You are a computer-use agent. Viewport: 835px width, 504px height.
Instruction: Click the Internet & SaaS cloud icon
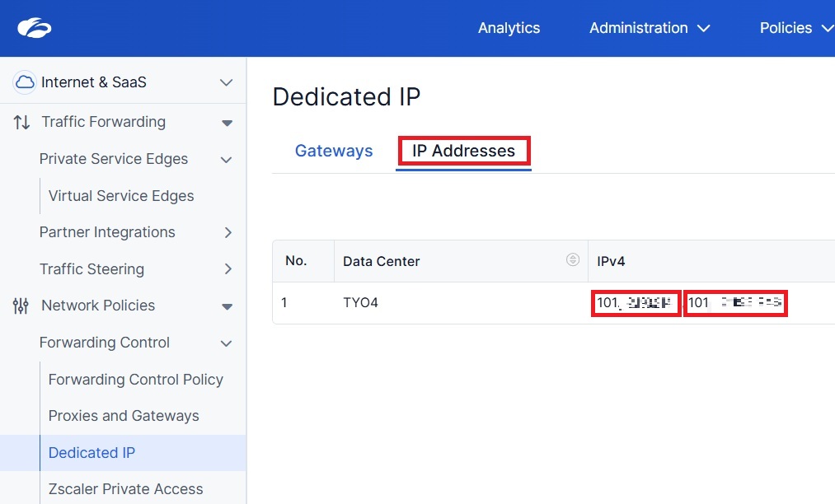[26, 82]
